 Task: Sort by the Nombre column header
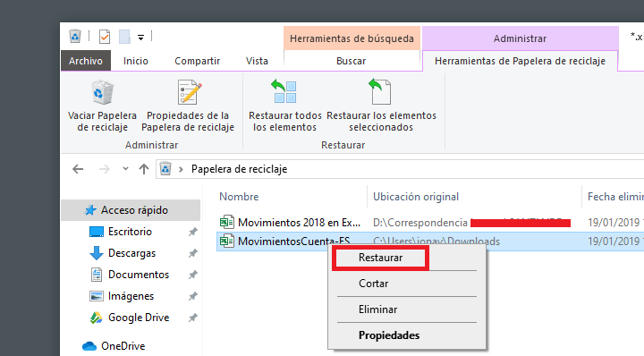coord(239,197)
